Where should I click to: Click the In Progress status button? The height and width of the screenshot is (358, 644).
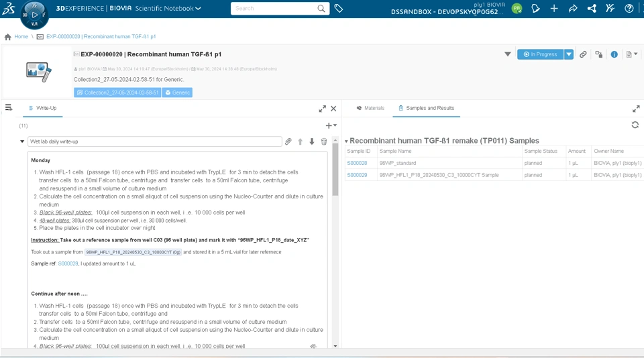540,54
